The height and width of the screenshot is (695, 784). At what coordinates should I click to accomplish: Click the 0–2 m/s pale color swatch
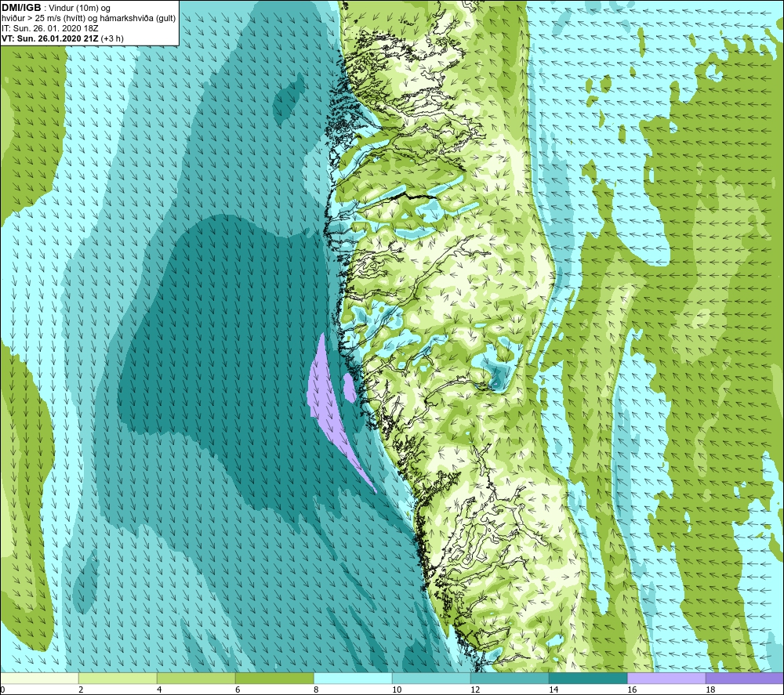[x=39, y=678]
